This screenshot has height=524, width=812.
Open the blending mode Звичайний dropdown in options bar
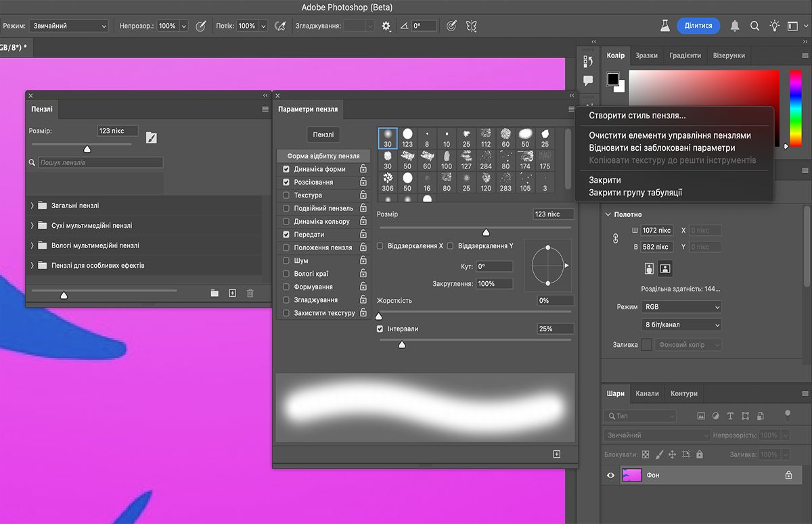[68, 26]
